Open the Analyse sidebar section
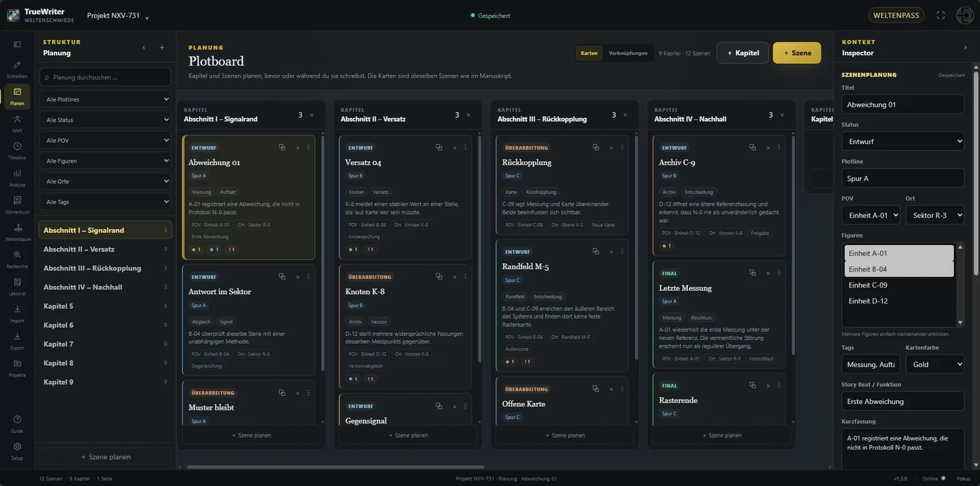Image resolution: width=980 pixels, height=486 pixels. [17, 178]
